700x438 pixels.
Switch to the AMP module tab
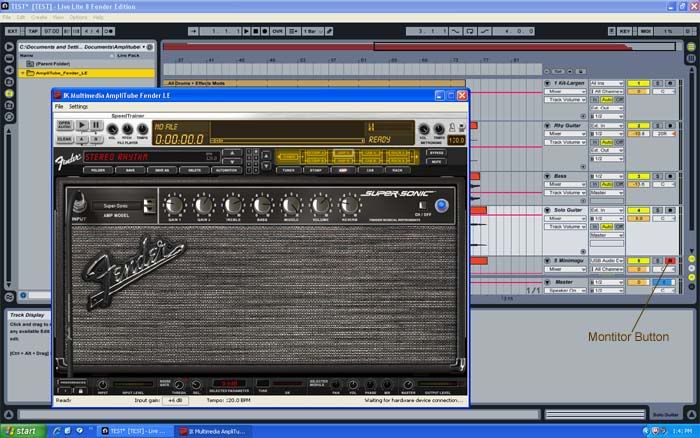tap(343, 170)
